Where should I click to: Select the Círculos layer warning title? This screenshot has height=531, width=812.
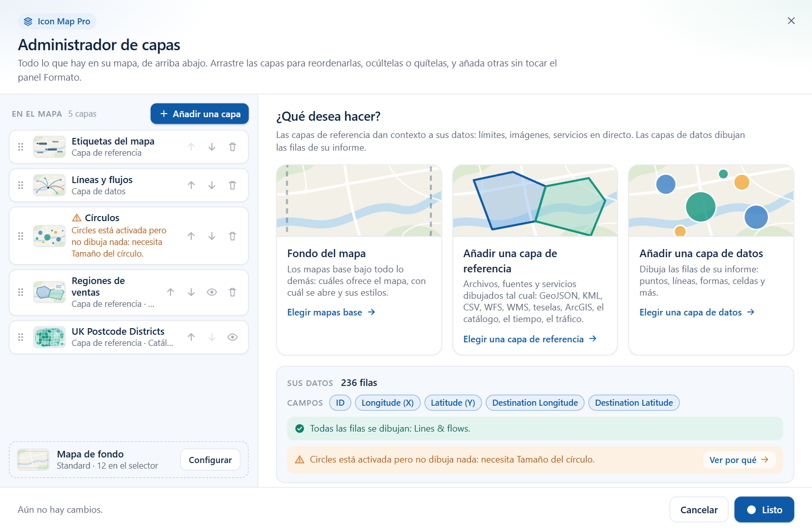tap(102, 218)
